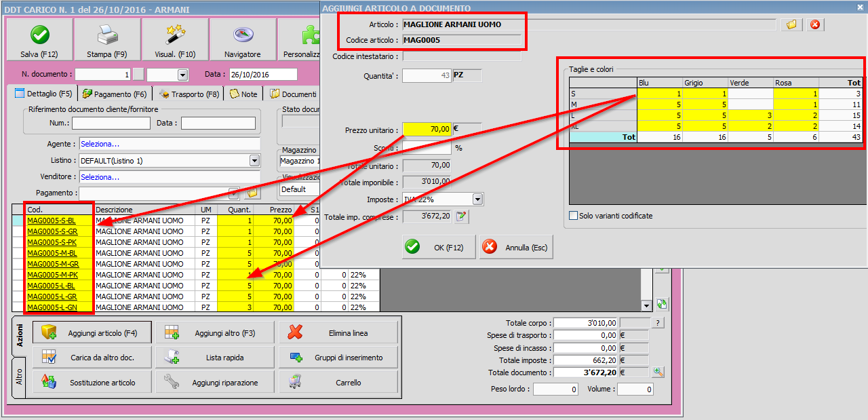Click the Num. reference field
The image size is (868, 420).
(111, 123)
